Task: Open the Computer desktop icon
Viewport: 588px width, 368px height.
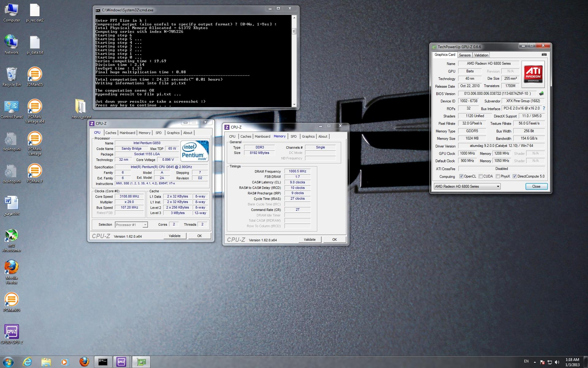Action: coord(12,13)
